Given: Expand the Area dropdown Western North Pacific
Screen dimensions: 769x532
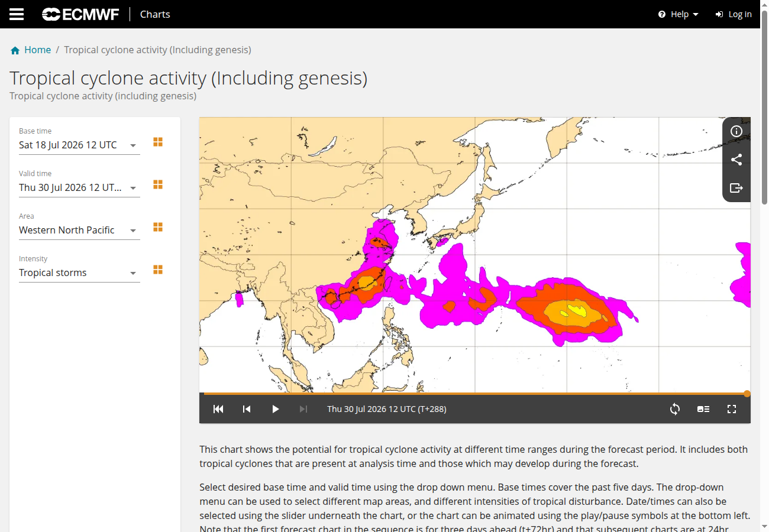Looking at the screenshot, I should (x=79, y=230).
